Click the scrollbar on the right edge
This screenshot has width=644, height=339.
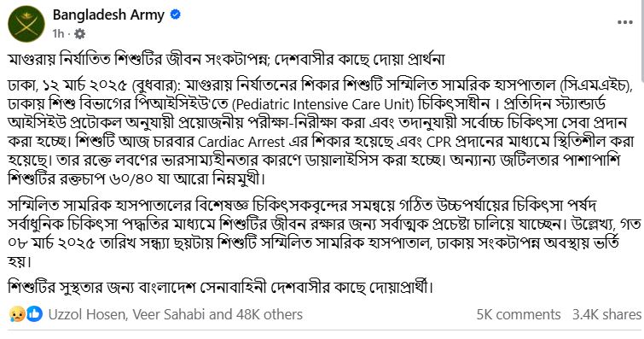[642, 41]
